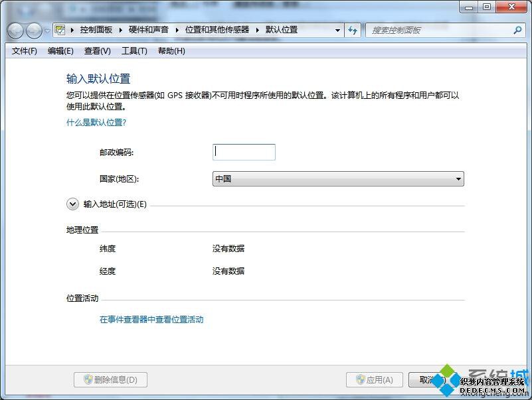The height and width of the screenshot is (400, 532).
Task: Minimize the window
Action: click(x=469, y=7)
